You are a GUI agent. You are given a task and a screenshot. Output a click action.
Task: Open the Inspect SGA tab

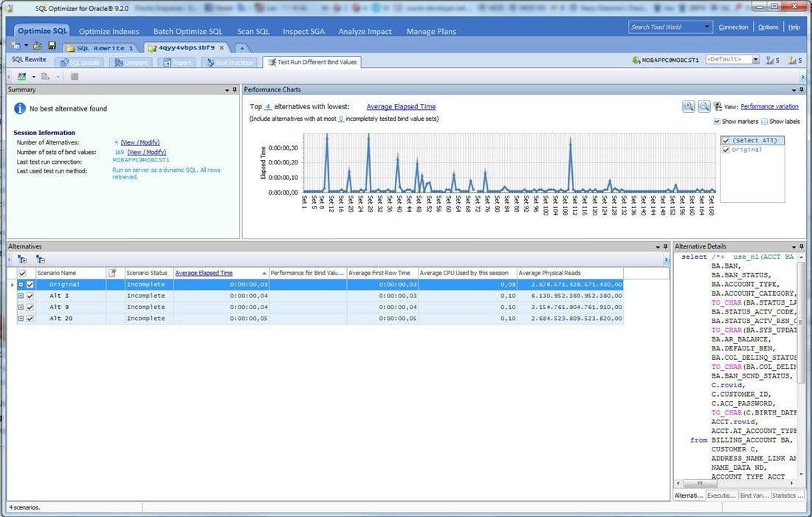point(304,32)
